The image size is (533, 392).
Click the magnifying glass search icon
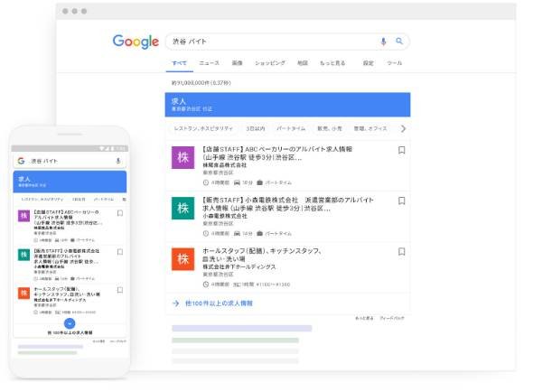(399, 42)
